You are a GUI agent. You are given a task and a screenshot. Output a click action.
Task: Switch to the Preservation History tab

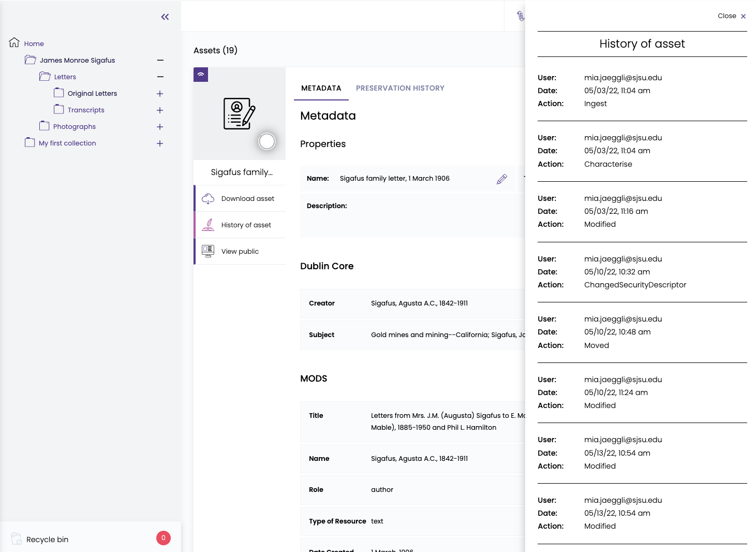400,88
